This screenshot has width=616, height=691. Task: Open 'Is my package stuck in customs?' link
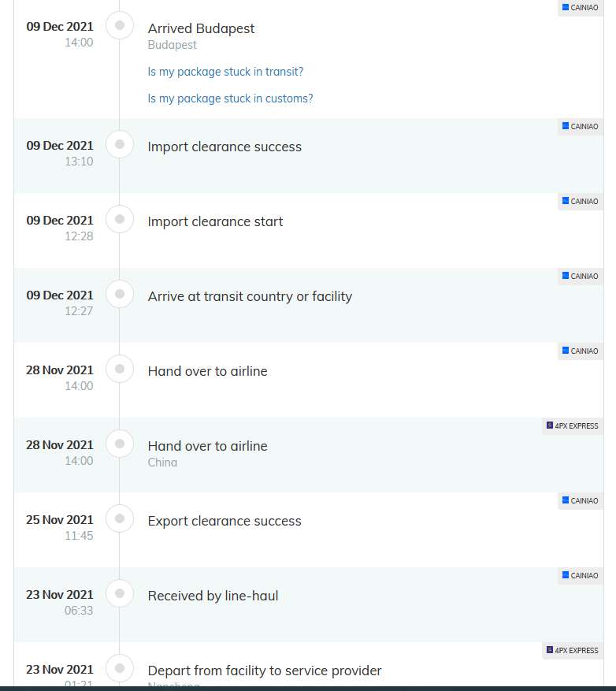click(x=230, y=98)
